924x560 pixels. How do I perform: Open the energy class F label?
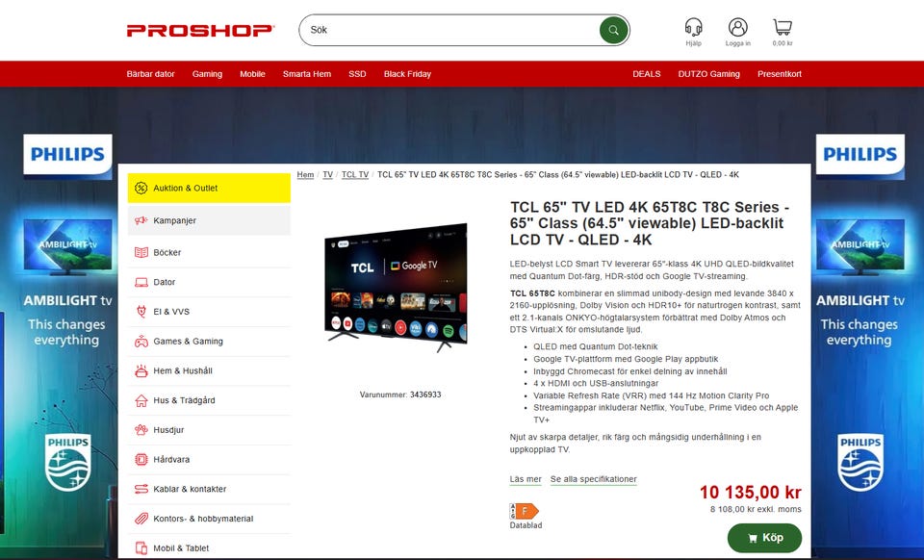[x=524, y=511]
